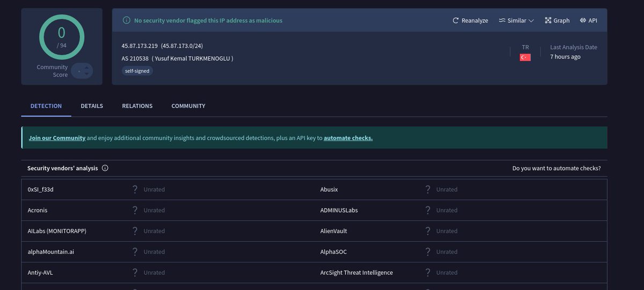The image size is (644, 290).
Task: Click the IP address 45.87.173.219
Action: [x=140, y=46]
